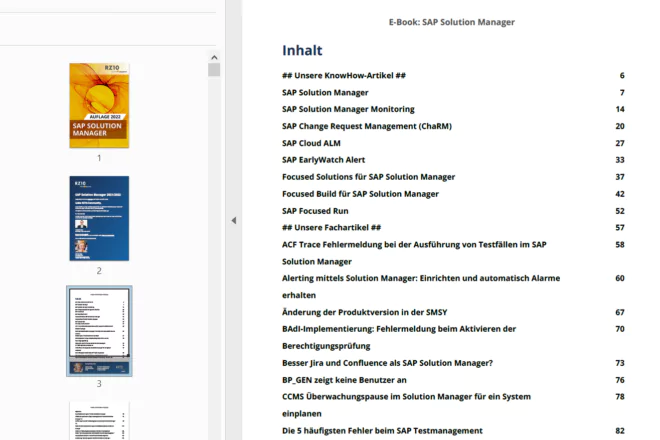
Task: Click page number 82 in contents
Action: click(x=620, y=431)
